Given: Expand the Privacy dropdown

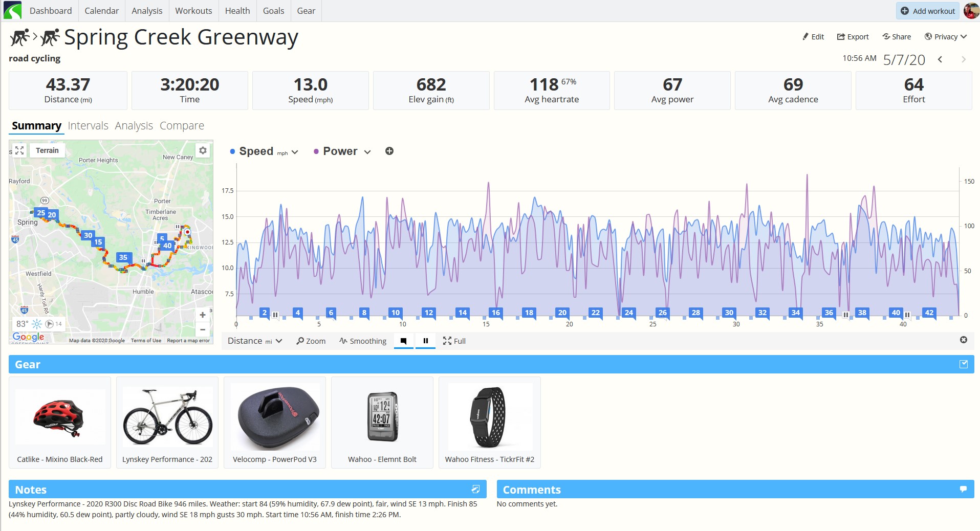Looking at the screenshot, I should [x=946, y=37].
